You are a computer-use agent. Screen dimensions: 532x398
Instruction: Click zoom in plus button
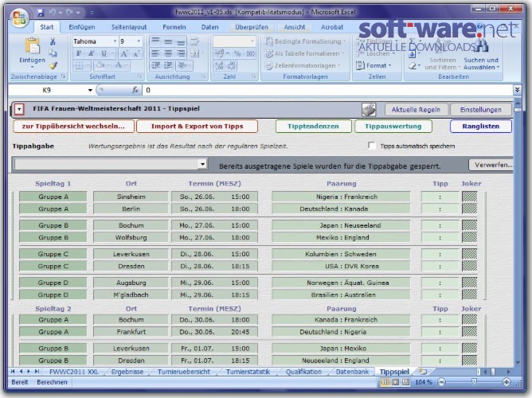coord(507,382)
